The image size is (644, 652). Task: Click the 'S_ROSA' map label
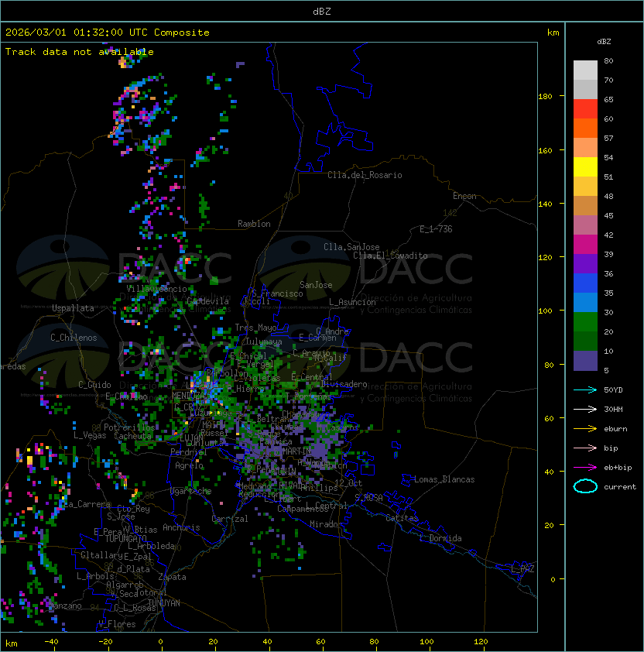click(x=368, y=498)
